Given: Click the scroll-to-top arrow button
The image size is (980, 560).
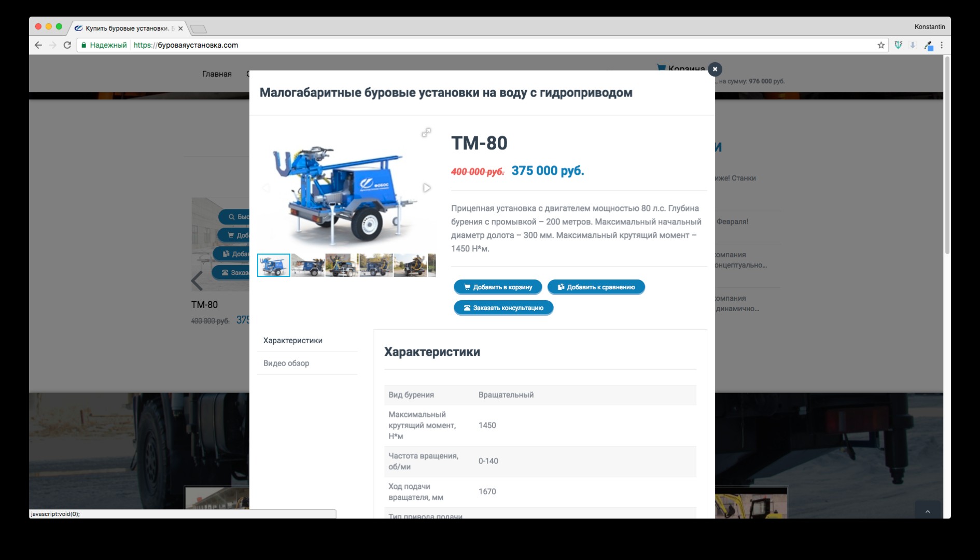Looking at the screenshot, I should [928, 511].
